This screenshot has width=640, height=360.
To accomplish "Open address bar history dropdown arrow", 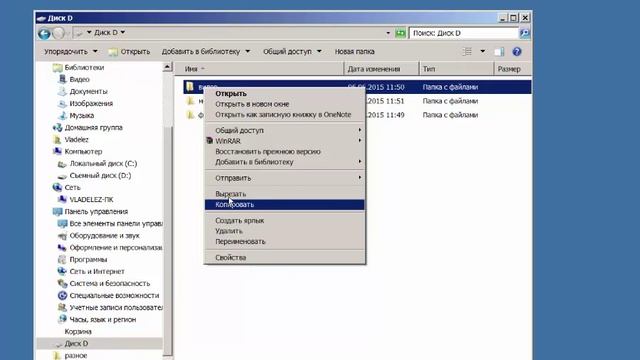I will [388, 33].
